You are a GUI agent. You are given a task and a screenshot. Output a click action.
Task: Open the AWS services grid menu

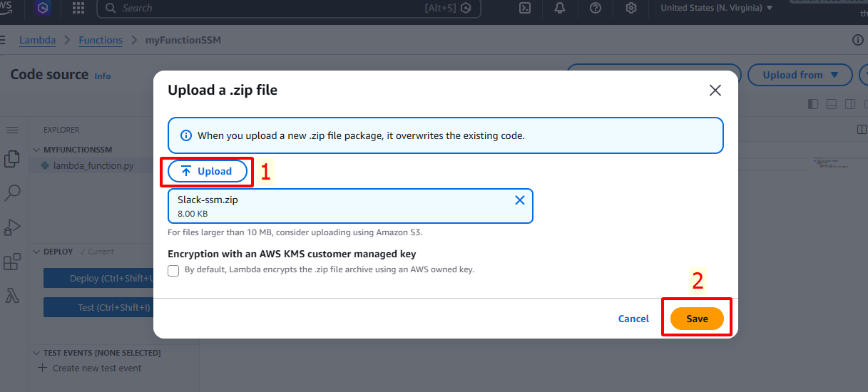(x=78, y=8)
